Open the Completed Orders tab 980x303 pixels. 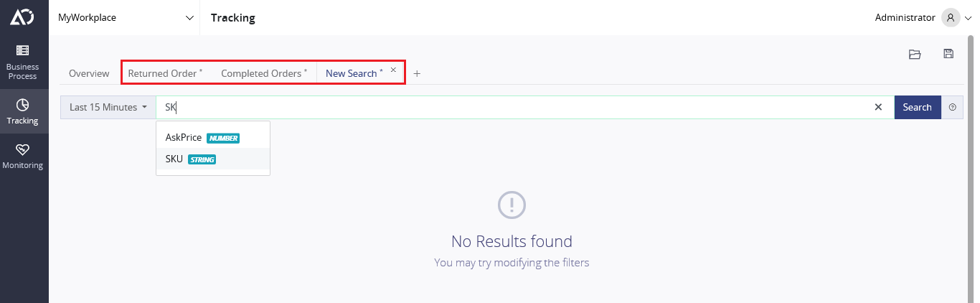tap(264, 73)
